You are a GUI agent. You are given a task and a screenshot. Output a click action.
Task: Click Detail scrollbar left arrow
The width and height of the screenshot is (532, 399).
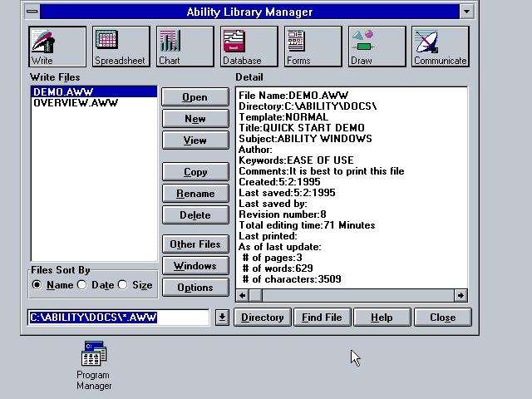[x=242, y=296]
